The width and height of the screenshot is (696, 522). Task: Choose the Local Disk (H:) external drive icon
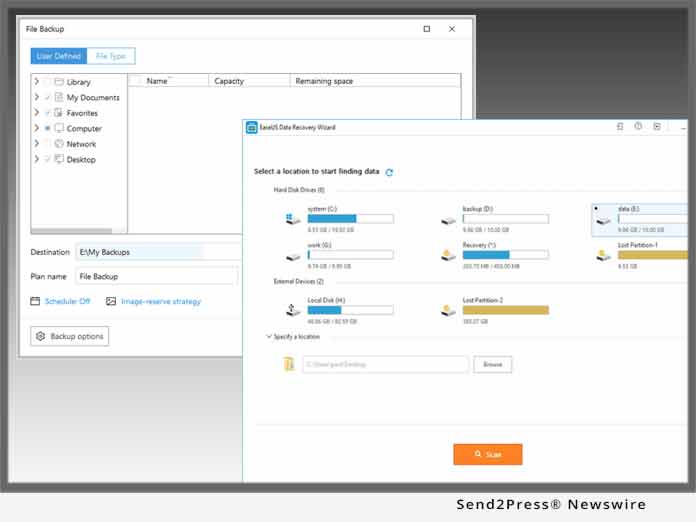point(293,309)
